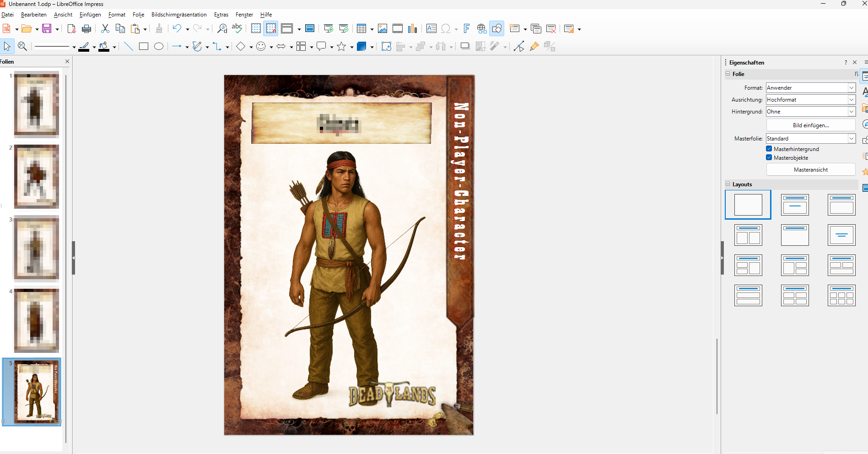Click the Print icon
The height and width of the screenshot is (454, 868).
tap(86, 29)
